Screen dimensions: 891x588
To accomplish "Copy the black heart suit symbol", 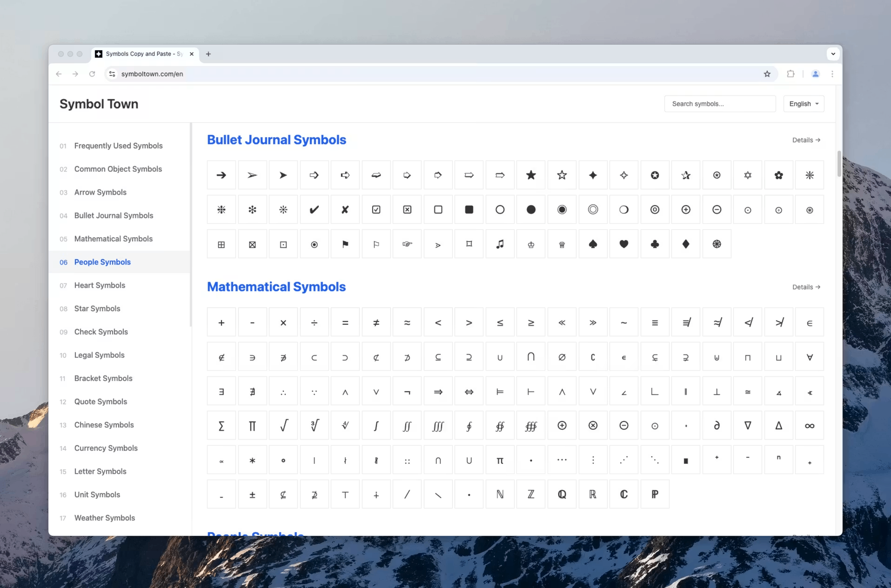I will (x=624, y=244).
